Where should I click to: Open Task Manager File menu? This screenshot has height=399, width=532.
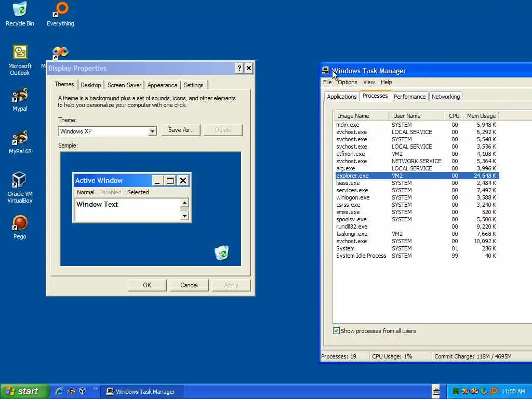[x=327, y=82]
